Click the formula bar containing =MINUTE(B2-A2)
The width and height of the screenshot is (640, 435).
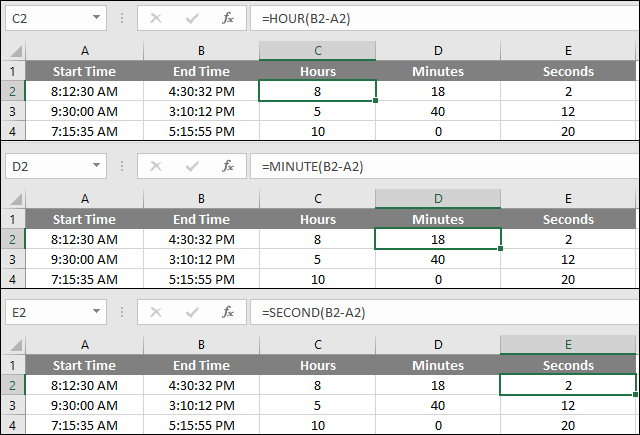pos(444,166)
